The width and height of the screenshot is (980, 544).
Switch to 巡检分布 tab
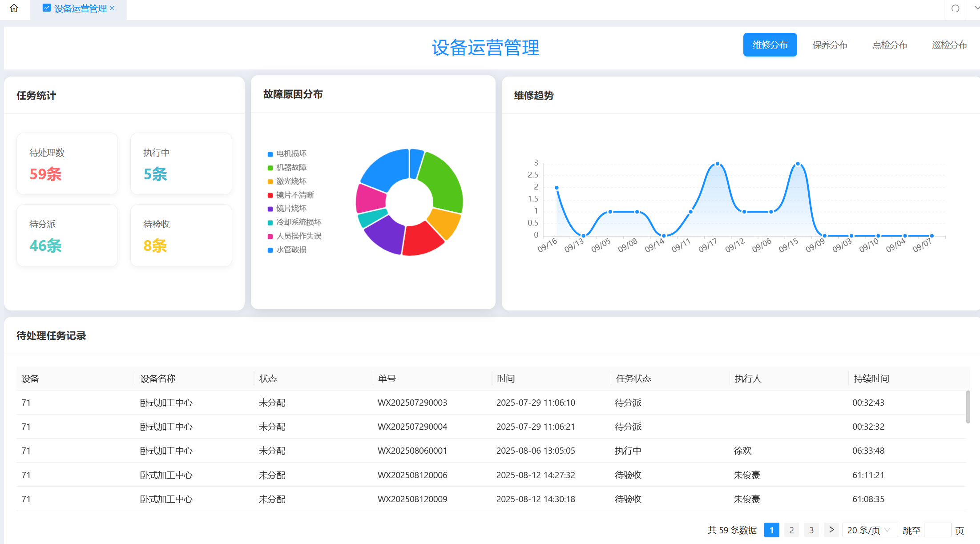949,45
